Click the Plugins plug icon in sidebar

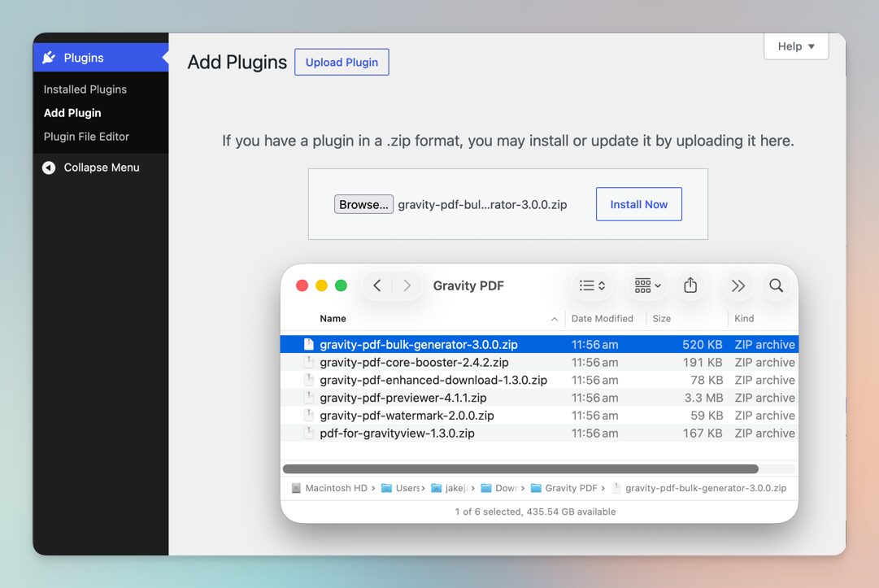pyautogui.click(x=50, y=57)
